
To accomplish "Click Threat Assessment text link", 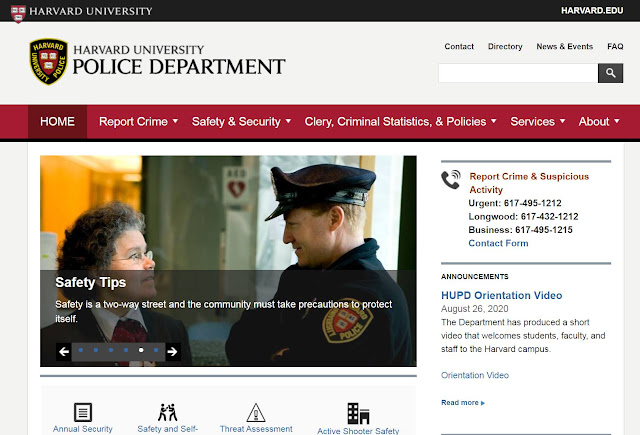I will [256, 429].
